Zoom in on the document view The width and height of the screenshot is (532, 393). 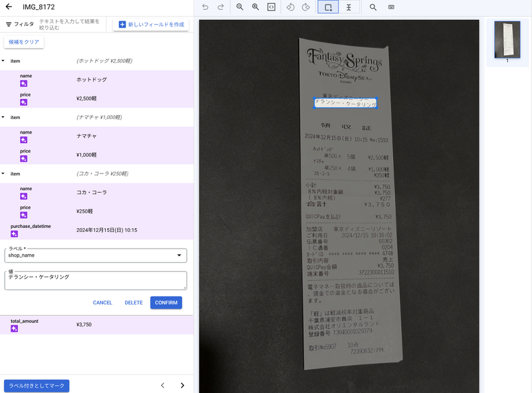[255, 7]
